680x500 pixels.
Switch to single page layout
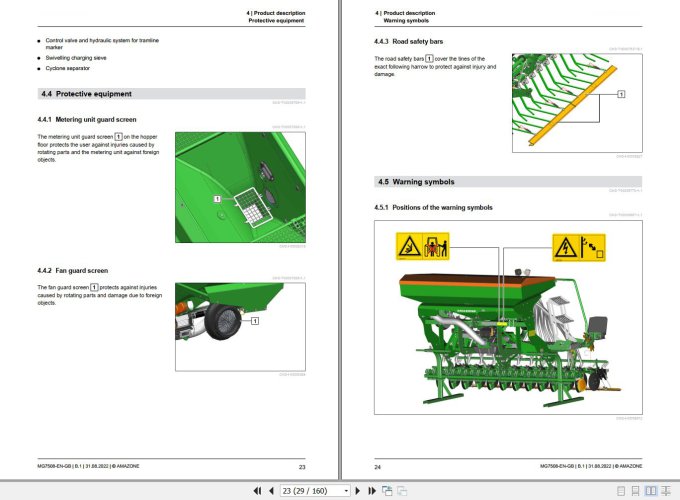[x=621, y=491]
